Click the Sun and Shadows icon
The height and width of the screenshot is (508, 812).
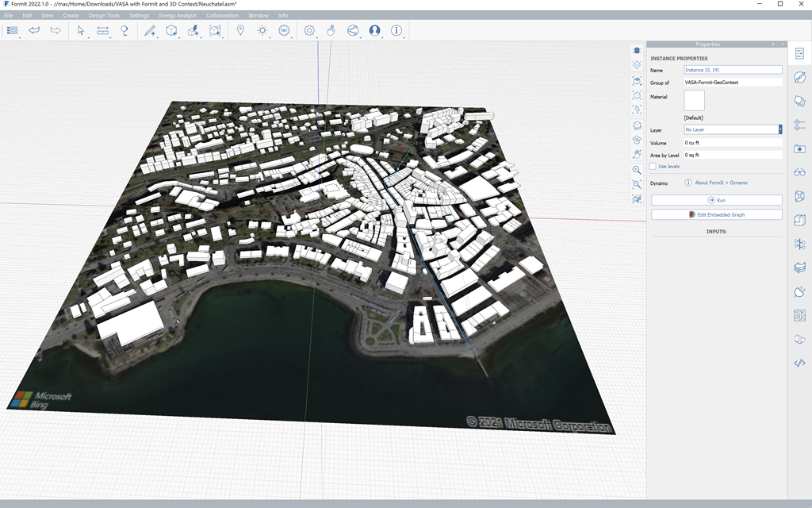click(262, 30)
